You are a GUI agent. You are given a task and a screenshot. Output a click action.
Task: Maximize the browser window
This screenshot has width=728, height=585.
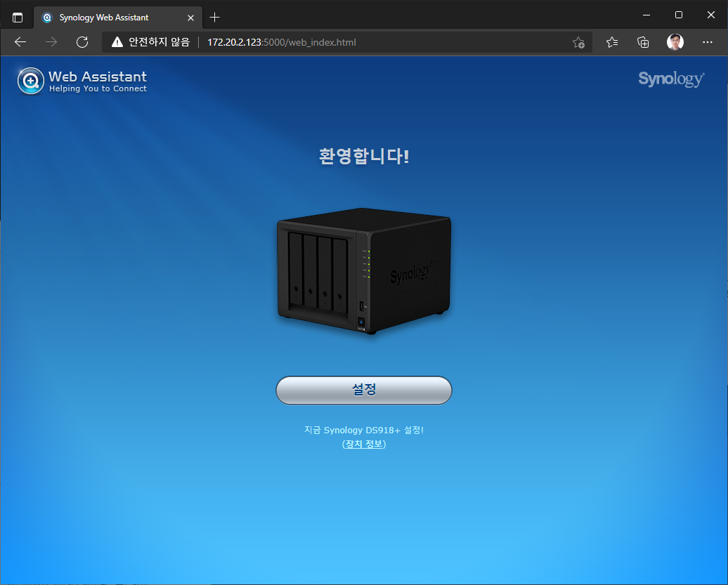tap(678, 15)
